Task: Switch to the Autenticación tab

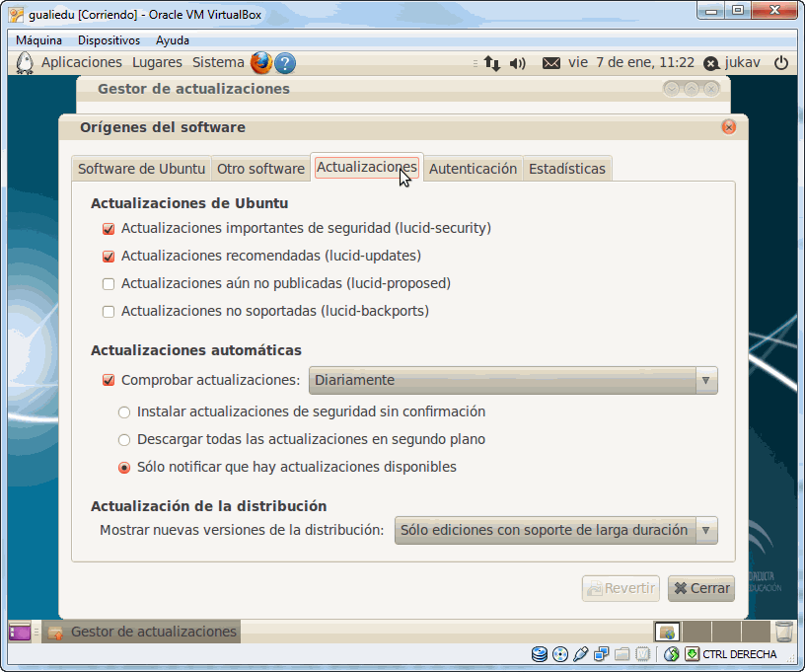Action: tap(473, 169)
